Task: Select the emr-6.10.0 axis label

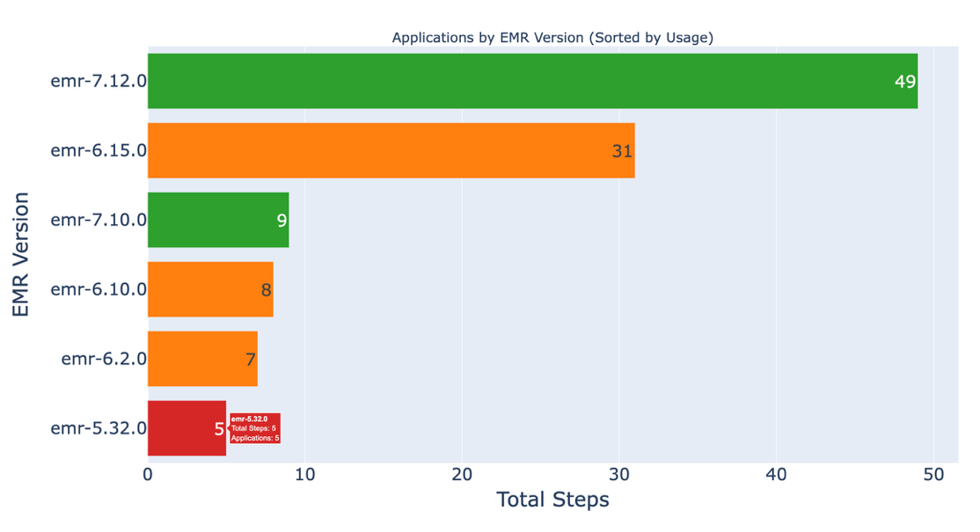Action: (99, 289)
